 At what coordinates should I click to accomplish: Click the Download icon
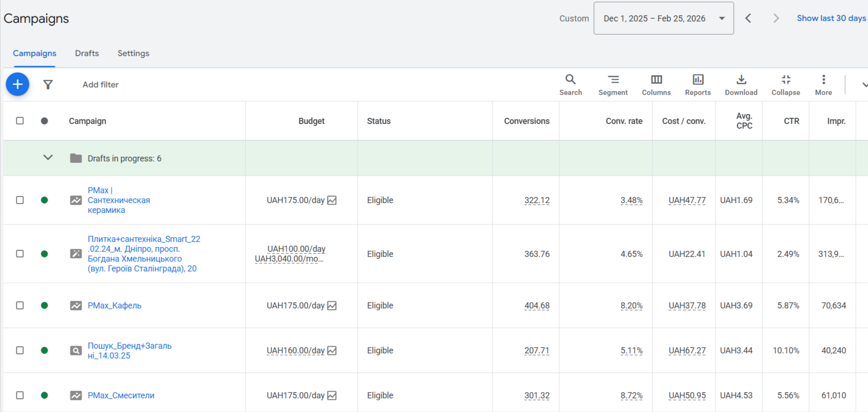coord(741,85)
